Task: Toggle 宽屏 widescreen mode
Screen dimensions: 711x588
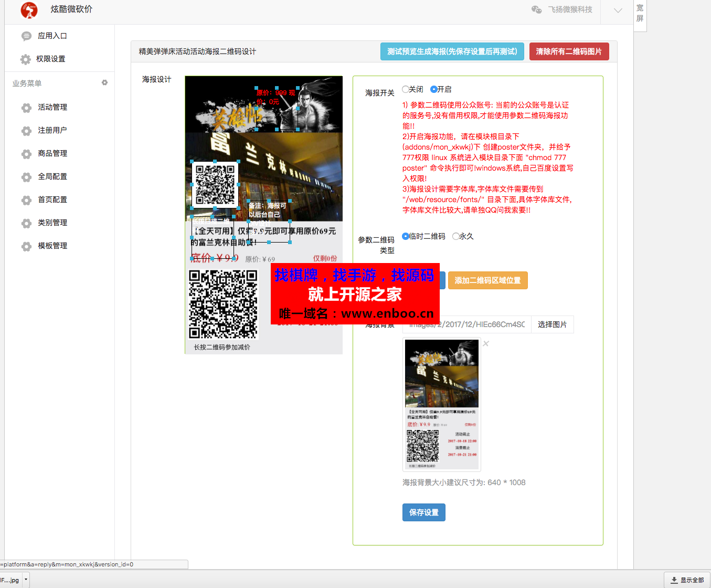Action: [x=640, y=13]
